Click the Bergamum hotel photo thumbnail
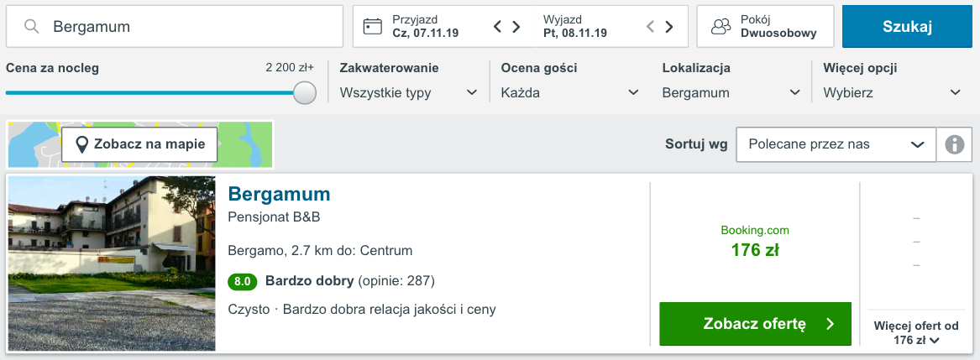 point(112,263)
